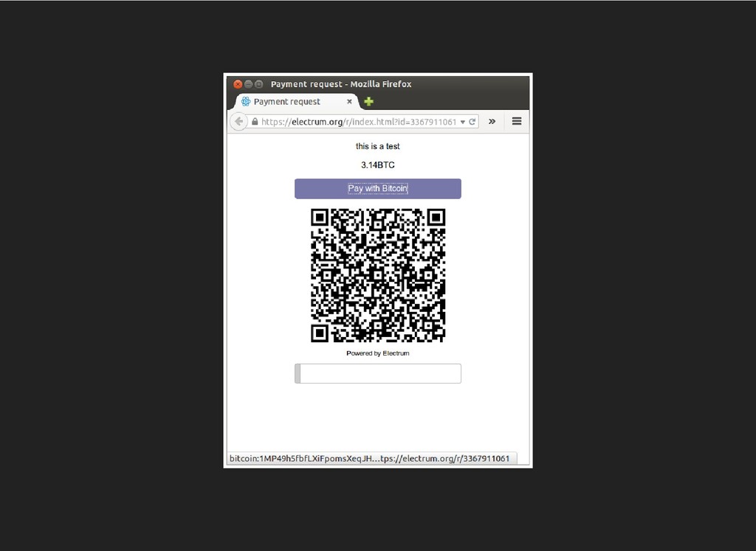
Task: Click the '3.14BTC' amount text
Action: pos(378,165)
